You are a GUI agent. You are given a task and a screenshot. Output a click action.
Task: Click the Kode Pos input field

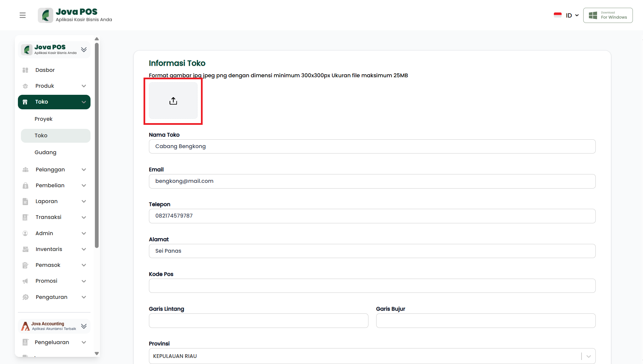click(x=372, y=286)
